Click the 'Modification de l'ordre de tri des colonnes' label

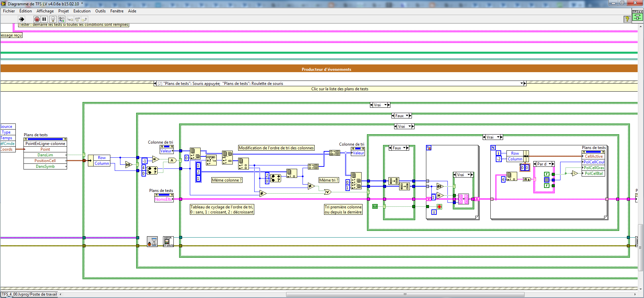(276, 148)
